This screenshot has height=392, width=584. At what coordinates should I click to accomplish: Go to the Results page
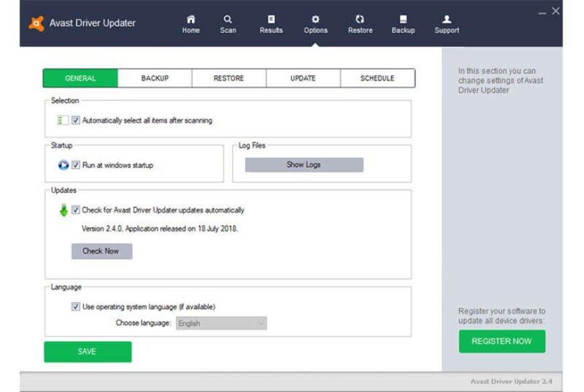point(271,24)
